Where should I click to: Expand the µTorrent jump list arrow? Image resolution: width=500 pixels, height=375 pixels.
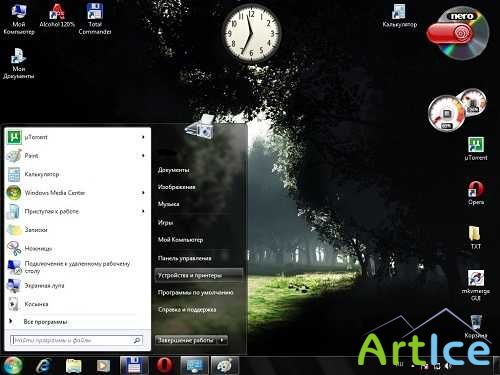click(x=143, y=137)
